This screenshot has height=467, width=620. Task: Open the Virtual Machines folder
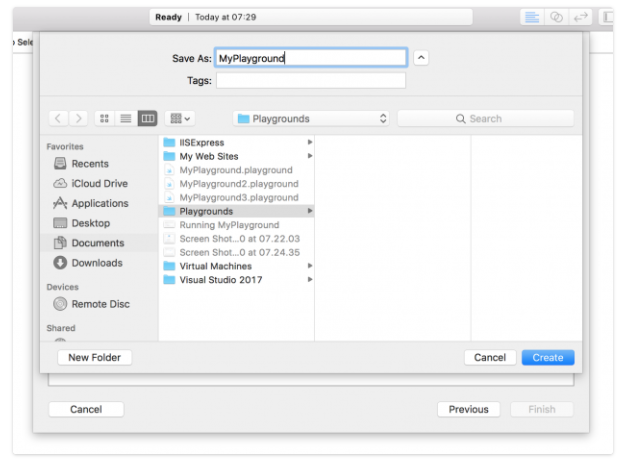[x=236, y=266]
